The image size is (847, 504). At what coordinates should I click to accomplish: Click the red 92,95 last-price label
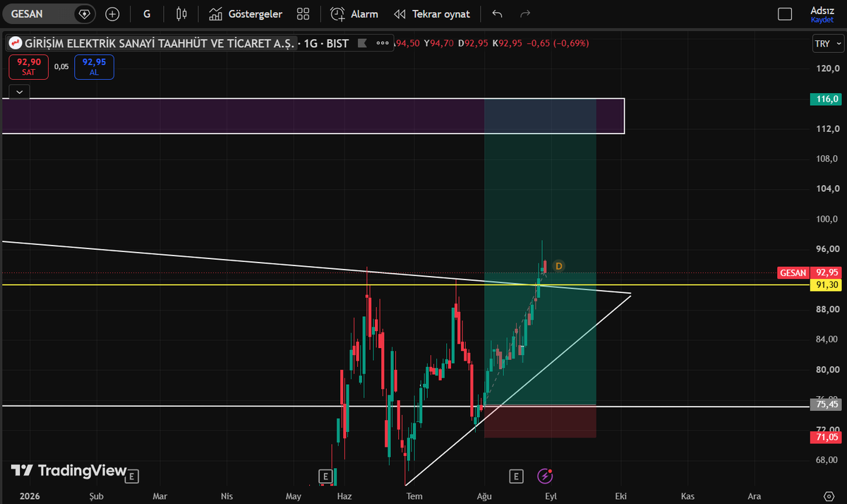tap(826, 272)
